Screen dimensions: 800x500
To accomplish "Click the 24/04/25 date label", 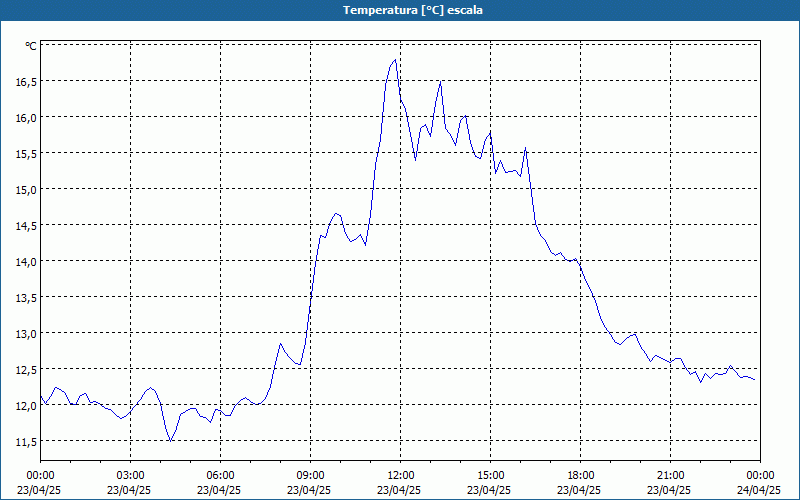I will [759, 490].
